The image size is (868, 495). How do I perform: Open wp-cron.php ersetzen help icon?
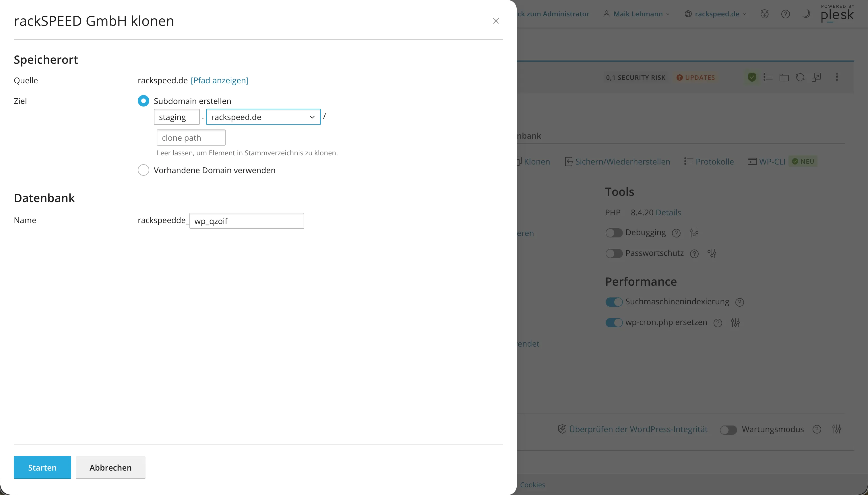click(x=718, y=323)
